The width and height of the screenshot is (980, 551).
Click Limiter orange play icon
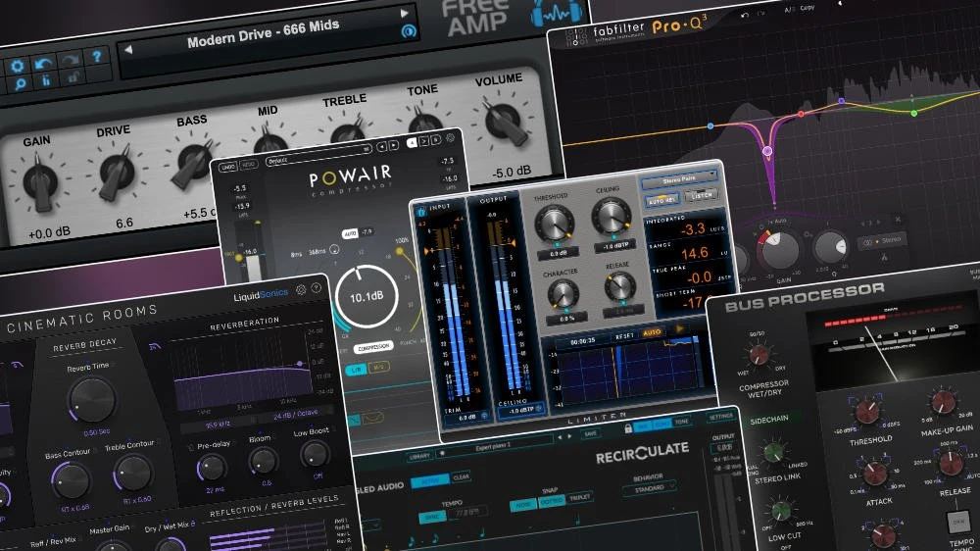coord(679,328)
